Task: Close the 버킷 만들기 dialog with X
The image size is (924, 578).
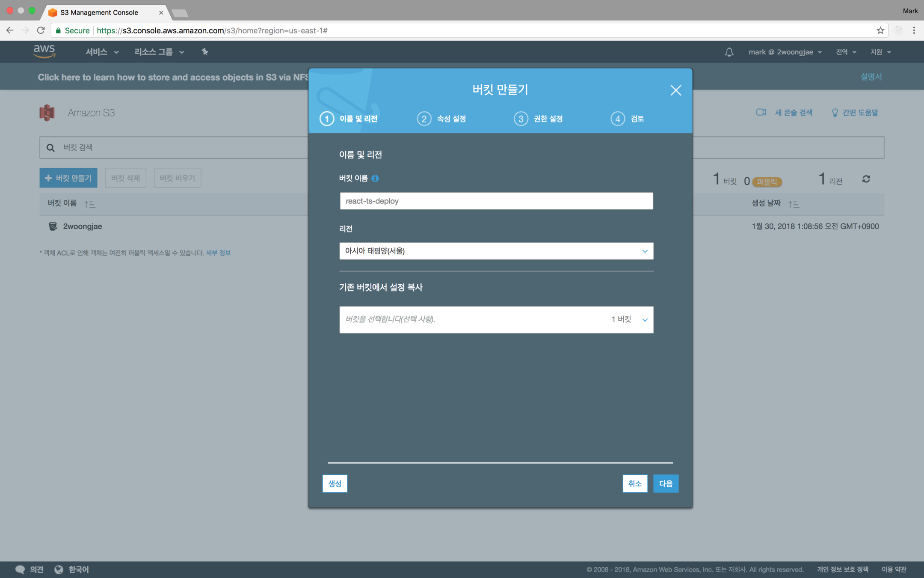Action: coord(675,90)
